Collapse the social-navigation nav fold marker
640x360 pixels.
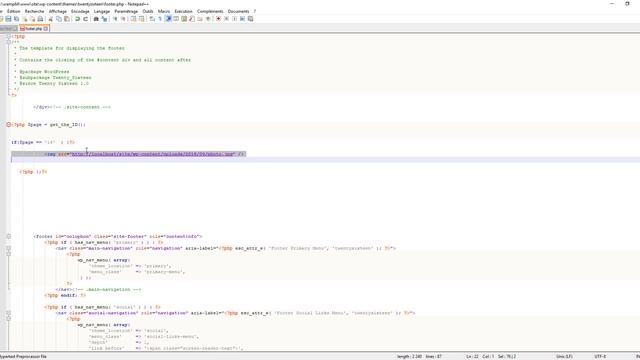point(9,313)
